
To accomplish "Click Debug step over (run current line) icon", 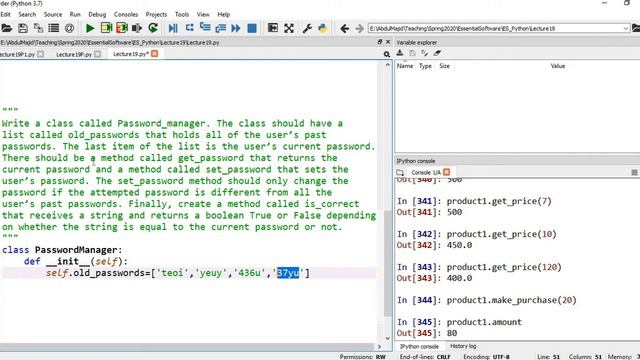I will [x=189, y=28].
